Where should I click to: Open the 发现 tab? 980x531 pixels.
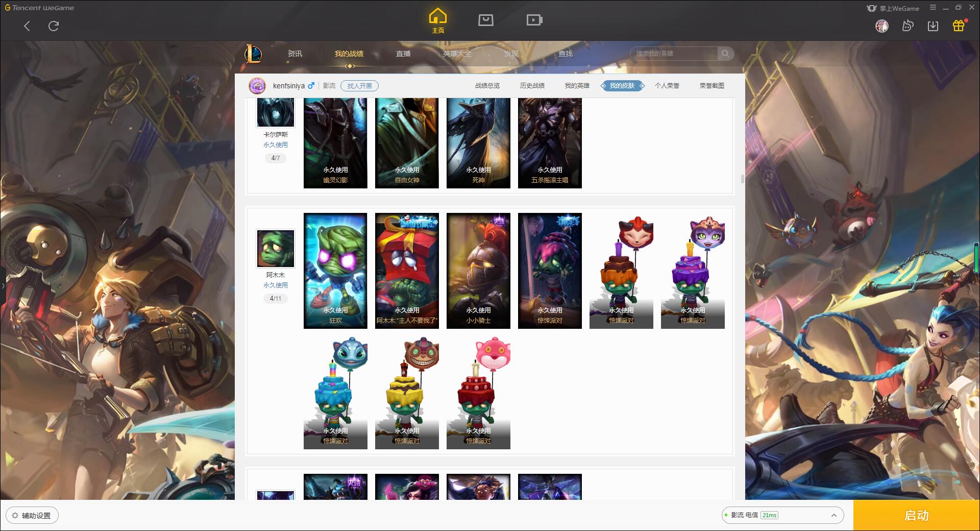[x=511, y=54]
